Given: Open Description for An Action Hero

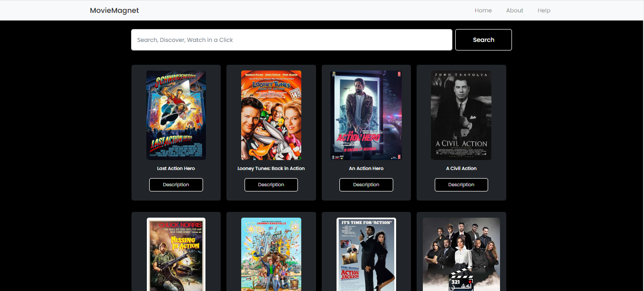Looking at the screenshot, I should [366, 185].
